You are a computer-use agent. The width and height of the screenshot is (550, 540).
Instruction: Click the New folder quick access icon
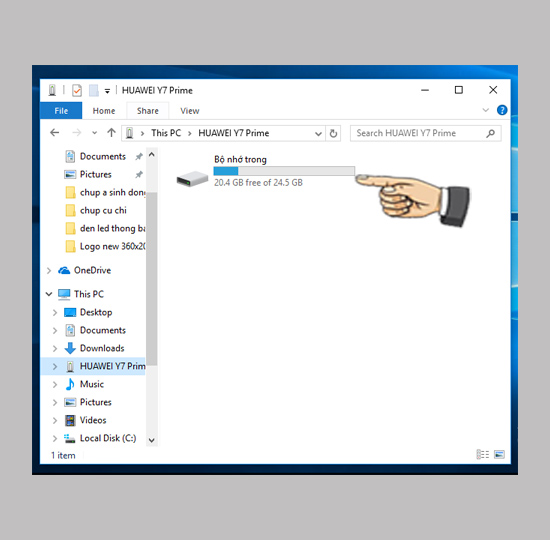[x=94, y=91]
